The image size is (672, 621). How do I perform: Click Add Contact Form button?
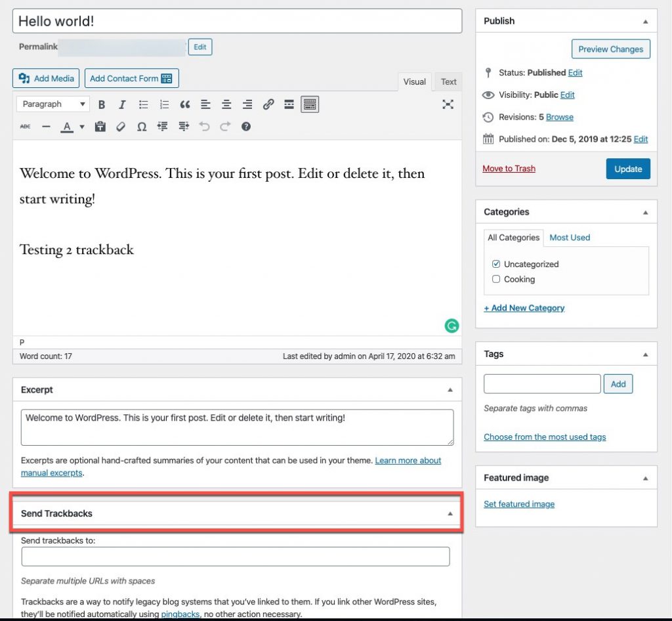pyautogui.click(x=131, y=78)
